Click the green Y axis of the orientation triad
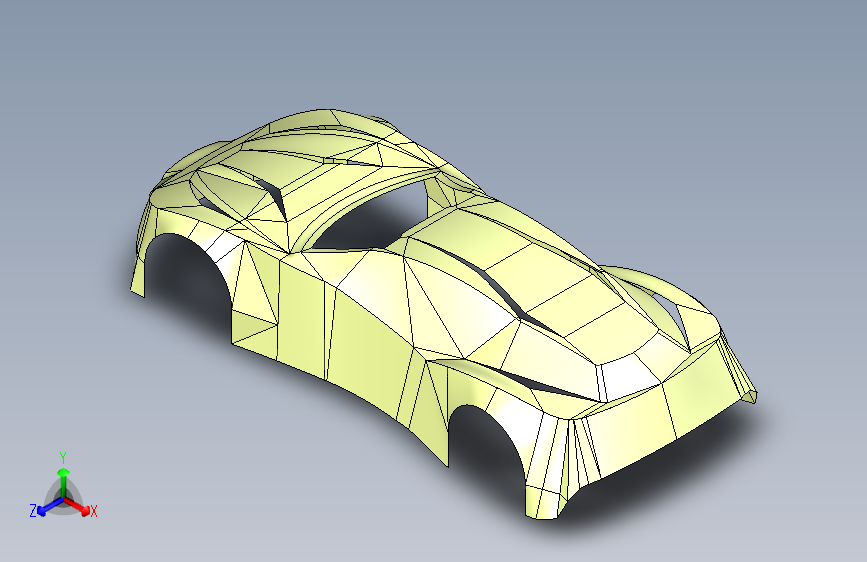867x562 pixels. click(x=64, y=483)
